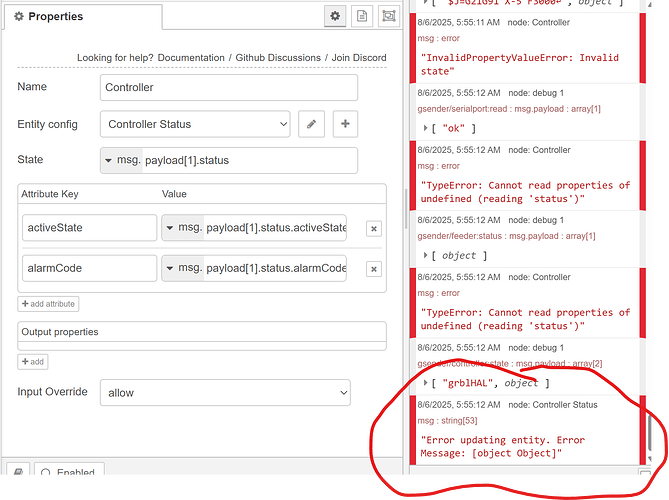Open activeState value type selector
Image resolution: width=669 pixels, height=500 pixels.
[x=183, y=227]
